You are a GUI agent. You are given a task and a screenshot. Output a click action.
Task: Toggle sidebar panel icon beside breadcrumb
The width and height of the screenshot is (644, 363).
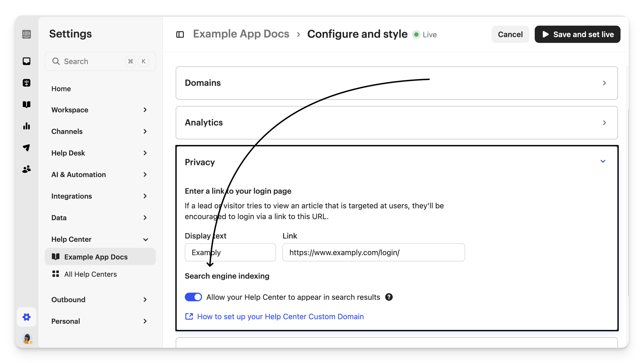click(x=180, y=35)
